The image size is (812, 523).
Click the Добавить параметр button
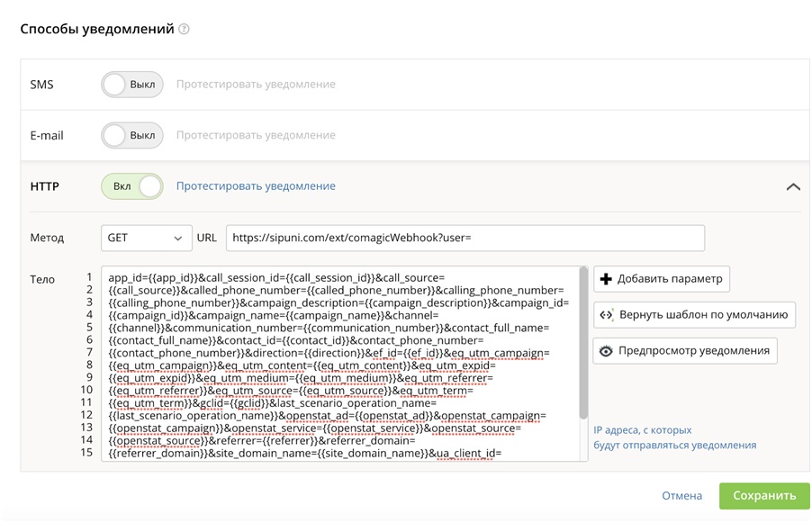[662, 279]
